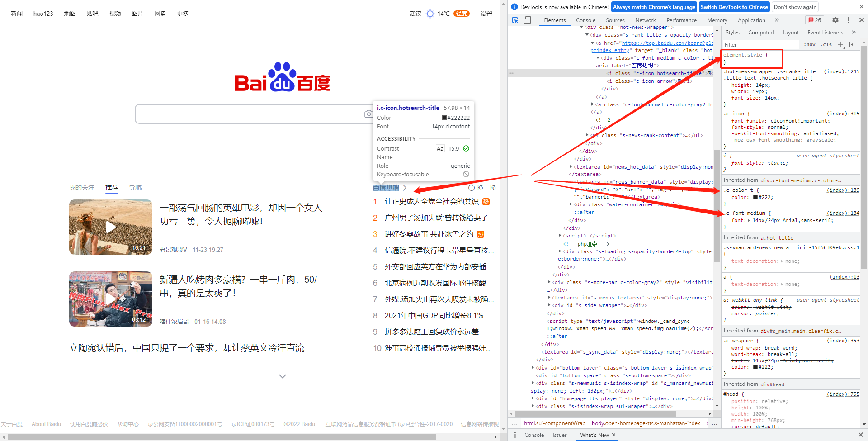The width and height of the screenshot is (868, 441).
Task: Switch to Computed styles tab
Action: tap(761, 33)
